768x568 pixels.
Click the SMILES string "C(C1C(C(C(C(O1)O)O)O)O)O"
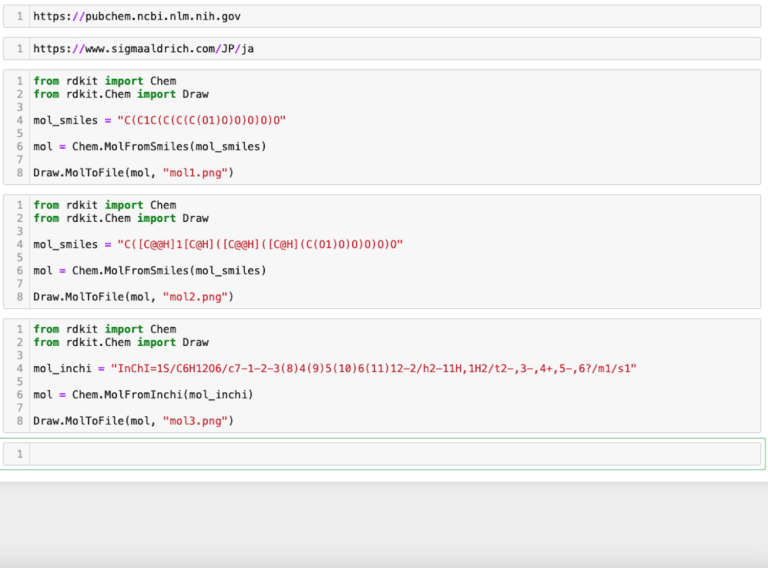(202, 120)
